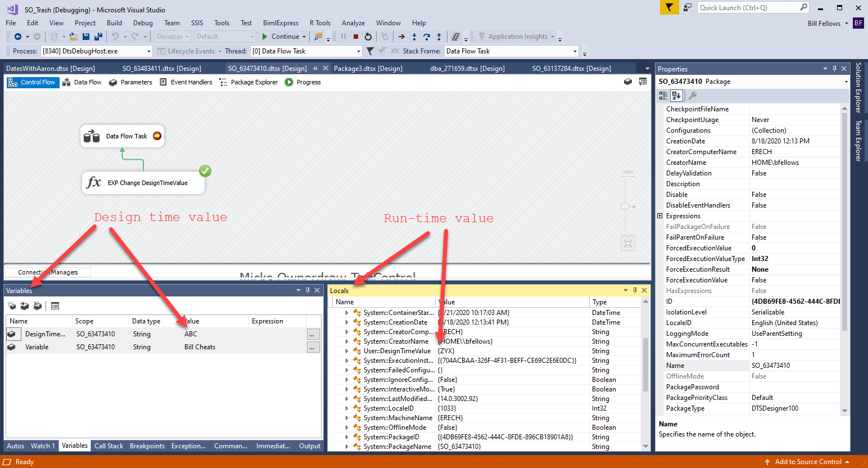This screenshot has width=868, height=468.
Task: Click the thread filter funnel icon
Action: tap(370, 51)
